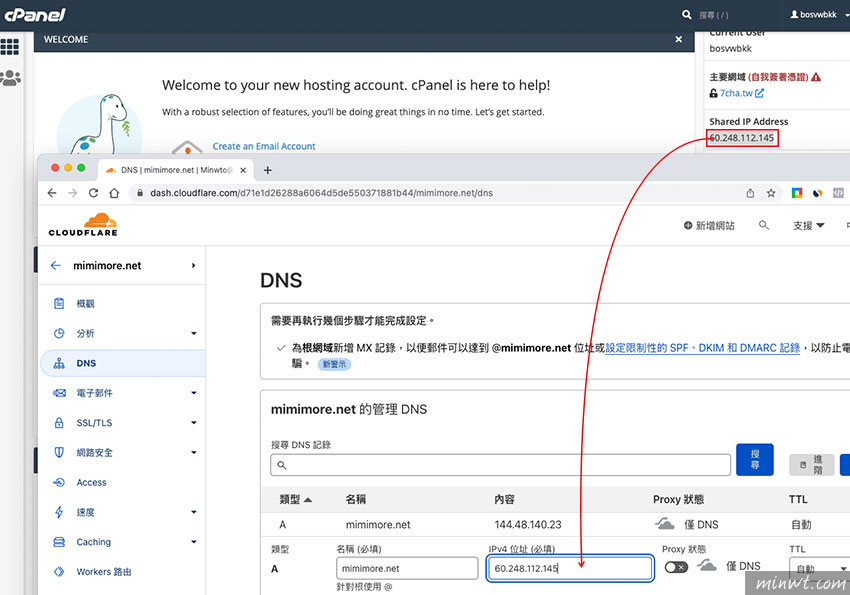Expand the Caching submenu arrow
This screenshot has width=850, height=595.
click(x=194, y=542)
